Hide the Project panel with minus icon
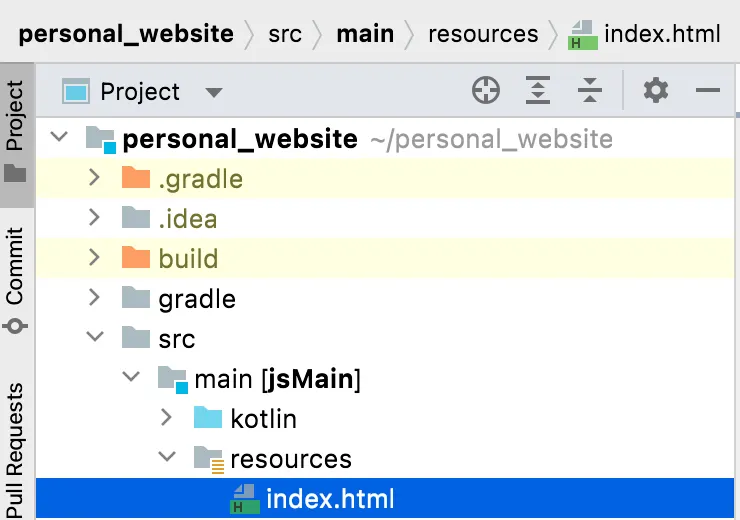Viewport: 740px width, 520px height. coord(708,91)
